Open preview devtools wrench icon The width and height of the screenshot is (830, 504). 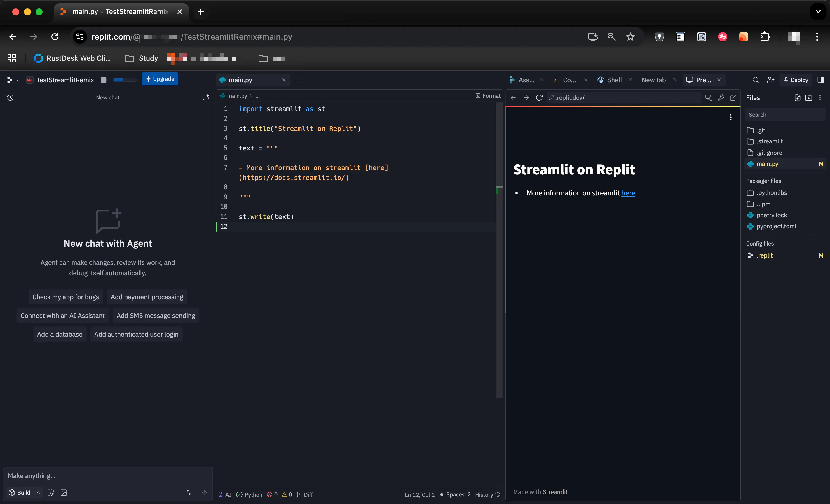(721, 98)
